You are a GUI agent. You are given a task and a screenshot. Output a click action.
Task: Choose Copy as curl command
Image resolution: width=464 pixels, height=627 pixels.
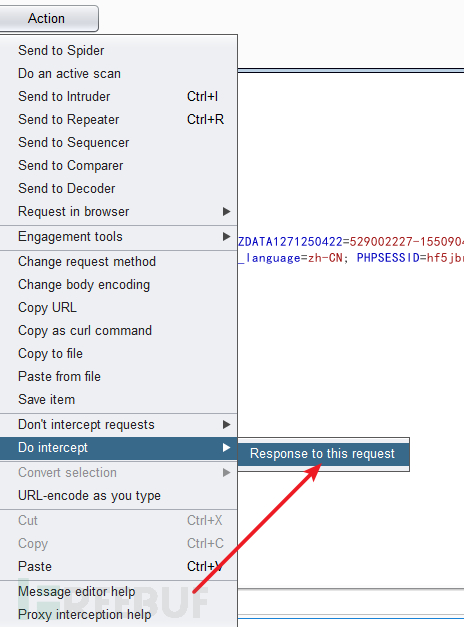[x=118, y=331]
